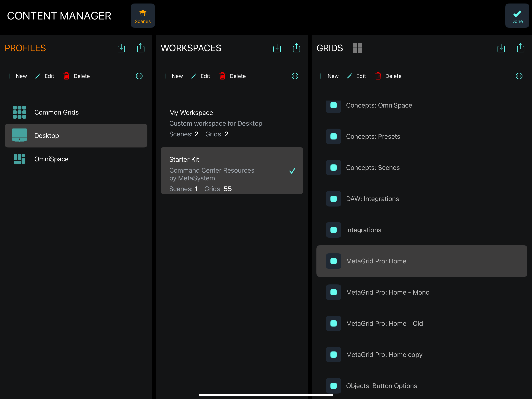Click share icon in Workspaces panel
The image size is (532, 399).
[x=297, y=48]
